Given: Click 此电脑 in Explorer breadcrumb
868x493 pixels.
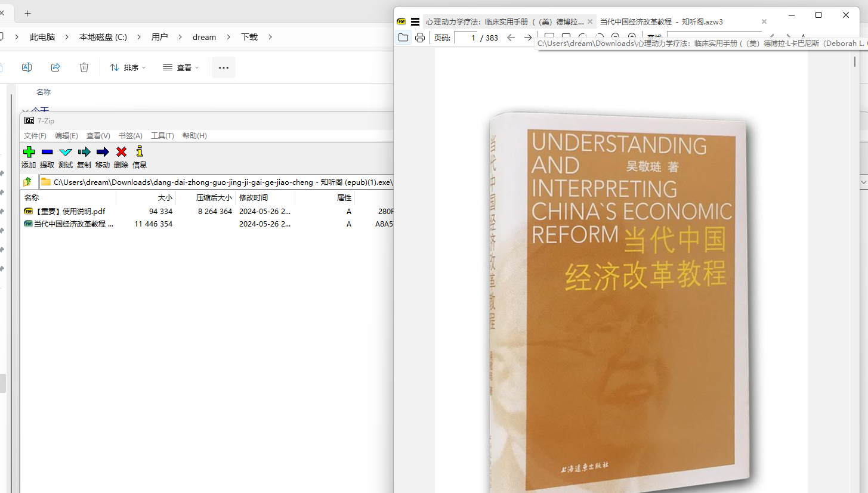Looking at the screenshot, I should tap(42, 37).
